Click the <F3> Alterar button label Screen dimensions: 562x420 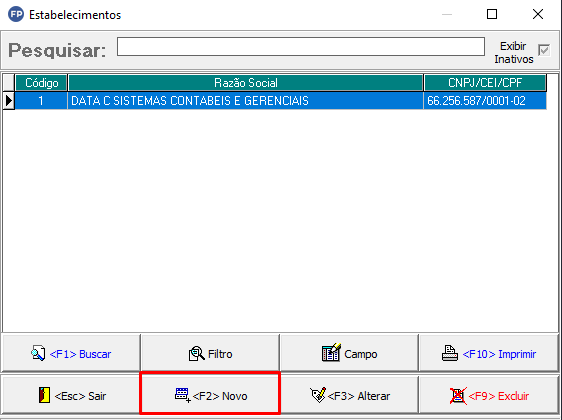(x=359, y=396)
